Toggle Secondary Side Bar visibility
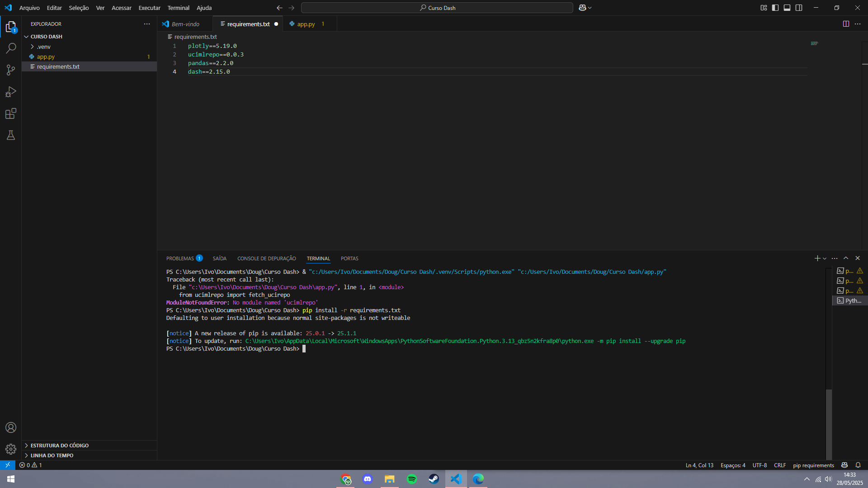Viewport: 868px width, 488px height. 799,8
